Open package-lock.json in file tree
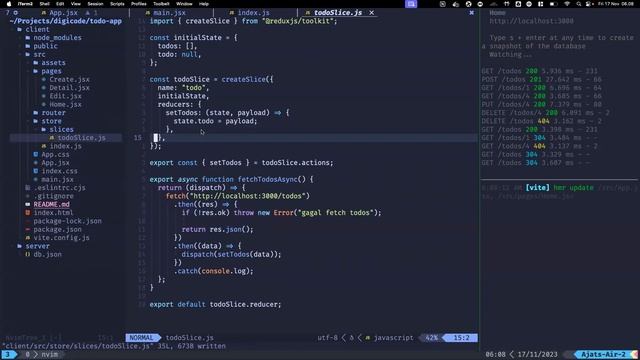 pos(67,221)
